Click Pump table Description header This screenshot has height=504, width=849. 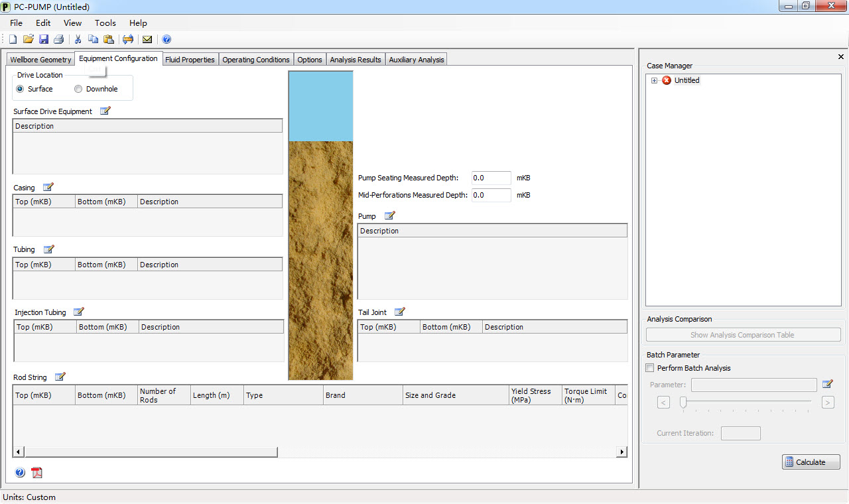(492, 231)
